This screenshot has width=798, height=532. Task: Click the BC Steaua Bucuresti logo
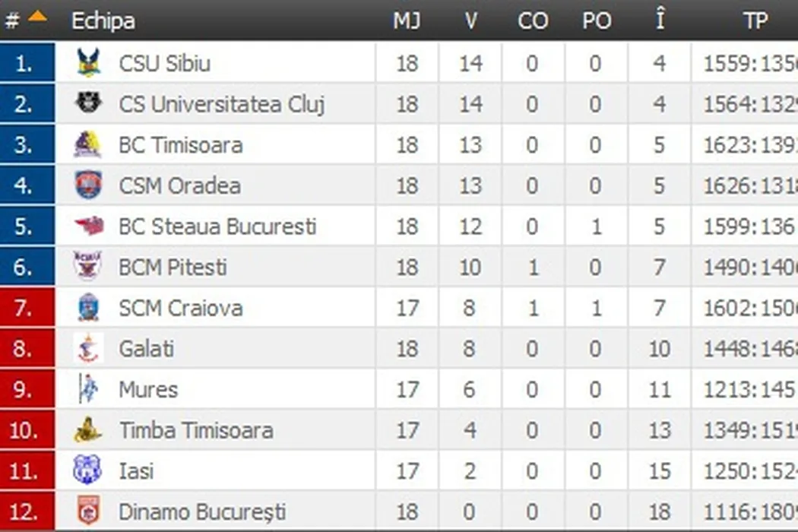(x=88, y=226)
